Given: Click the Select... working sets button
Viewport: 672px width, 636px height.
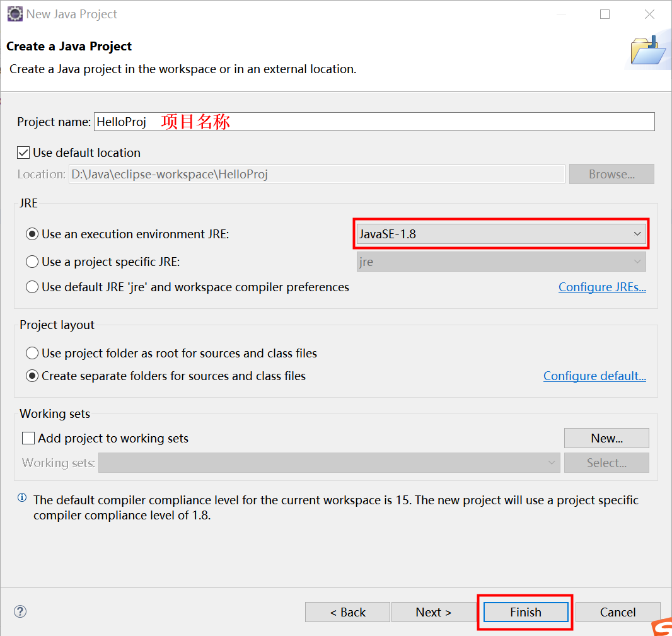Looking at the screenshot, I should tap(606, 463).
